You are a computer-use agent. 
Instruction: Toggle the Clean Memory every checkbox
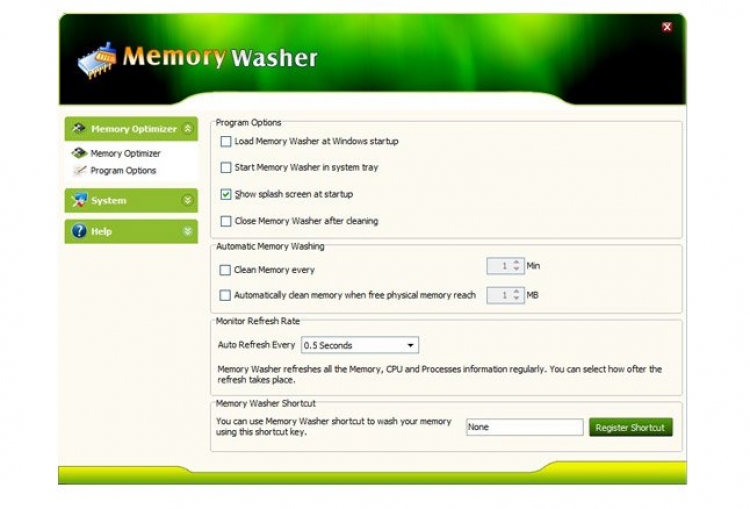click(x=225, y=270)
